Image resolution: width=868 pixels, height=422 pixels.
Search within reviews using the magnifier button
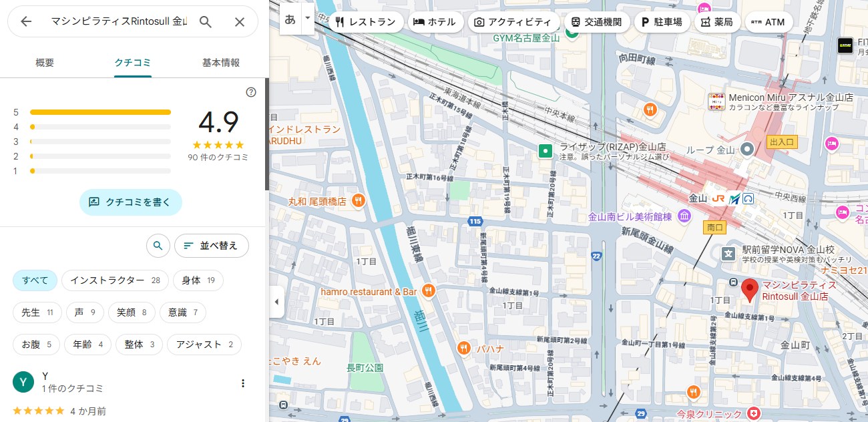158,246
